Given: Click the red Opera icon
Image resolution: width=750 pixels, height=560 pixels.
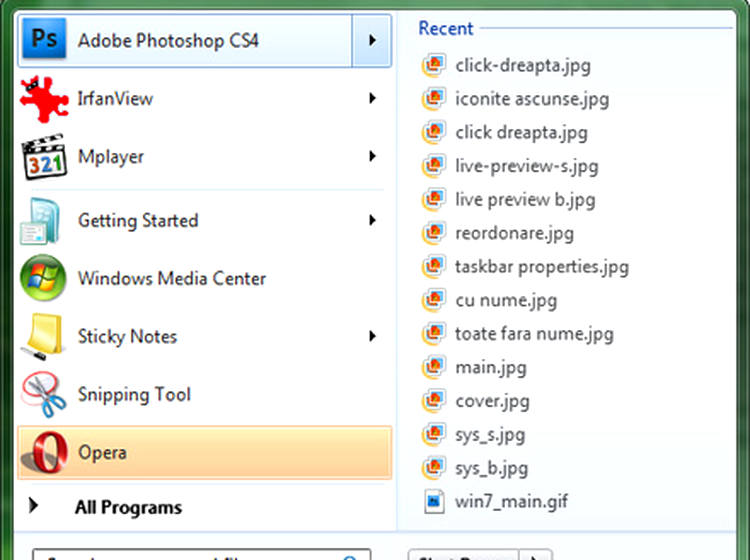Looking at the screenshot, I should (43, 452).
